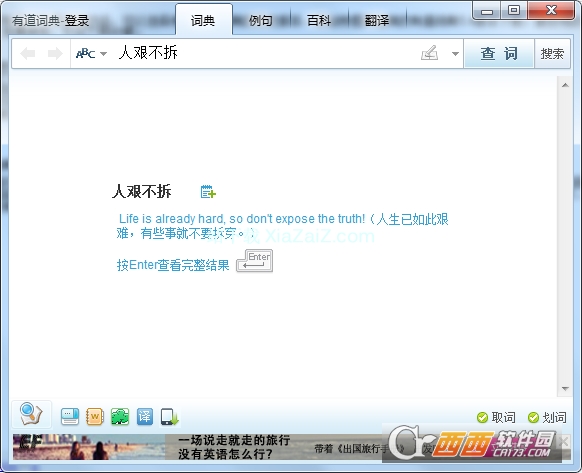Screen dimensions: 582x473
Task: Open the mini window mode icon
Action: 70,417
